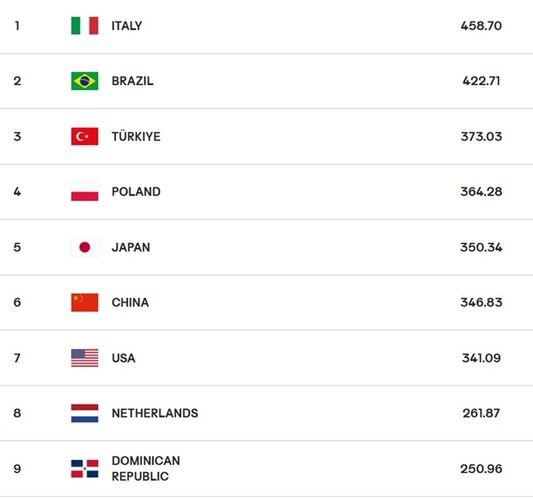
Task: Click the Dominican Republic flag icon
Action: [85, 469]
